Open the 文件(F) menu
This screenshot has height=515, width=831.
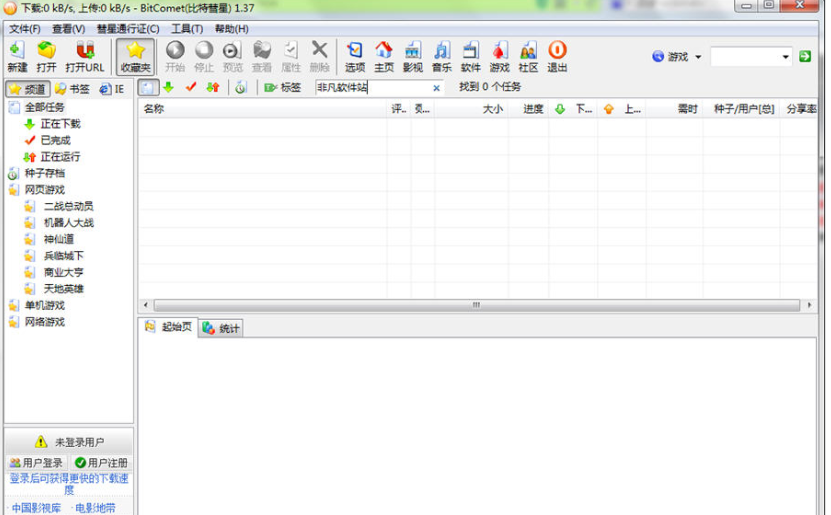(x=24, y=29)
